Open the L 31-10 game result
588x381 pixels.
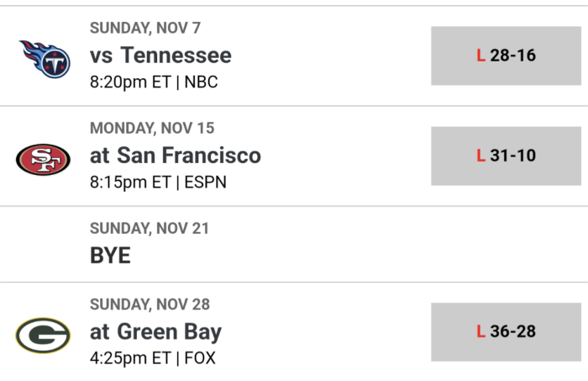pos(506,156)
